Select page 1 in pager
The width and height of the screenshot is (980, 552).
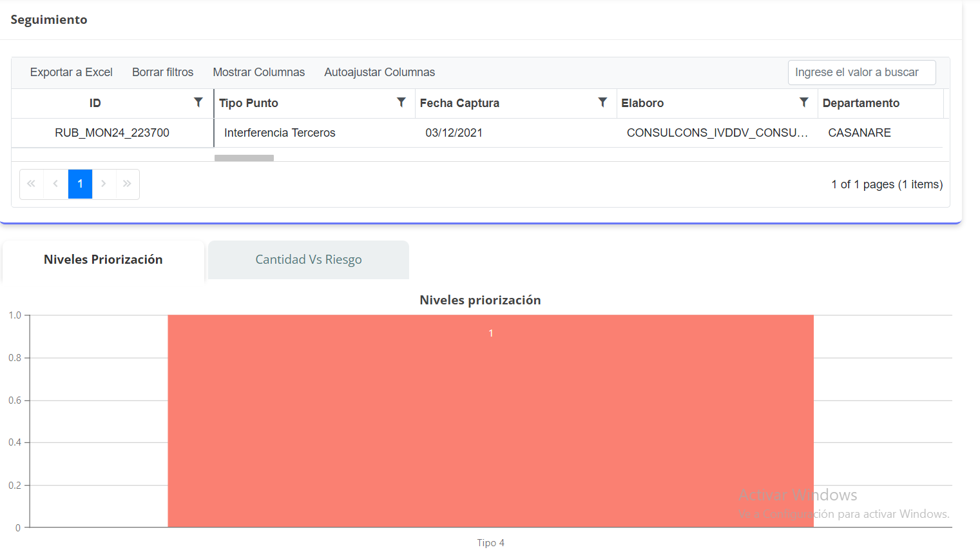80,184
